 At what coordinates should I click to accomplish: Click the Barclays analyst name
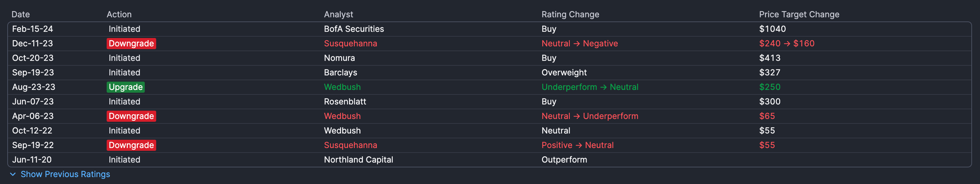click(340, 73)
